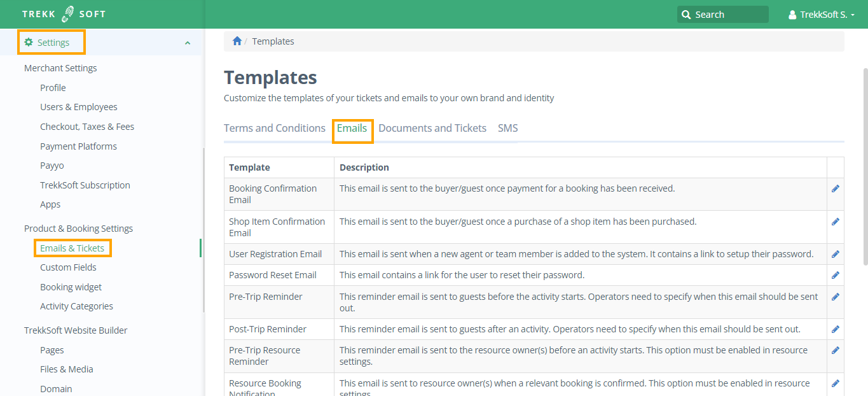The height and width of the screenshot is (396, 868).
Task: Edit the User Registration Email template
Action: [835, 254]
